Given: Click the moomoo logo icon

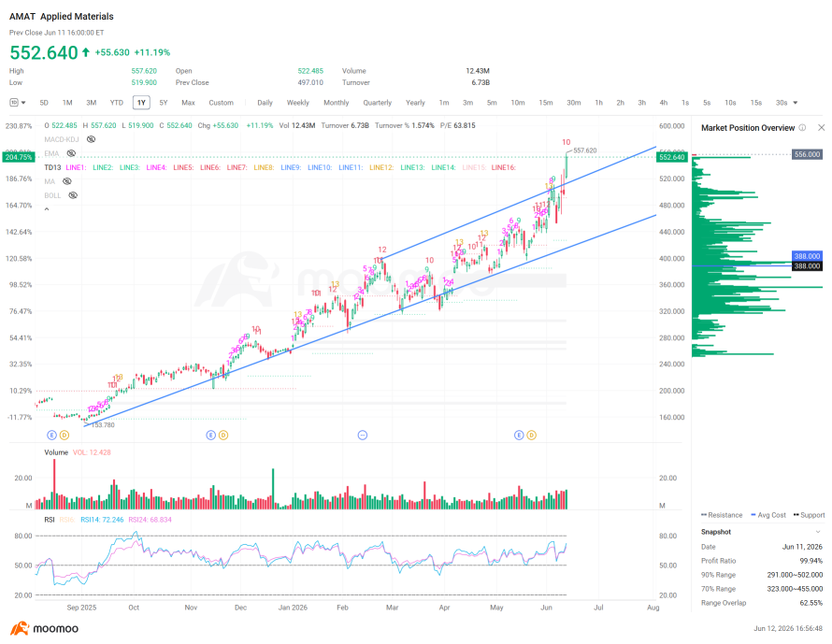Looking at the screenshot, I should pyautogui.click(x=20, y=629).
